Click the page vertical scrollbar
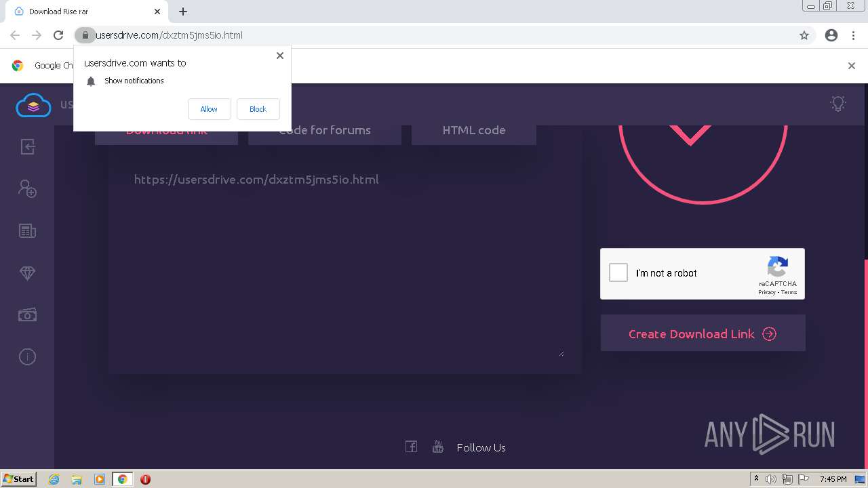The width and height of the screenshot is (868, 488). pos(865,364)
